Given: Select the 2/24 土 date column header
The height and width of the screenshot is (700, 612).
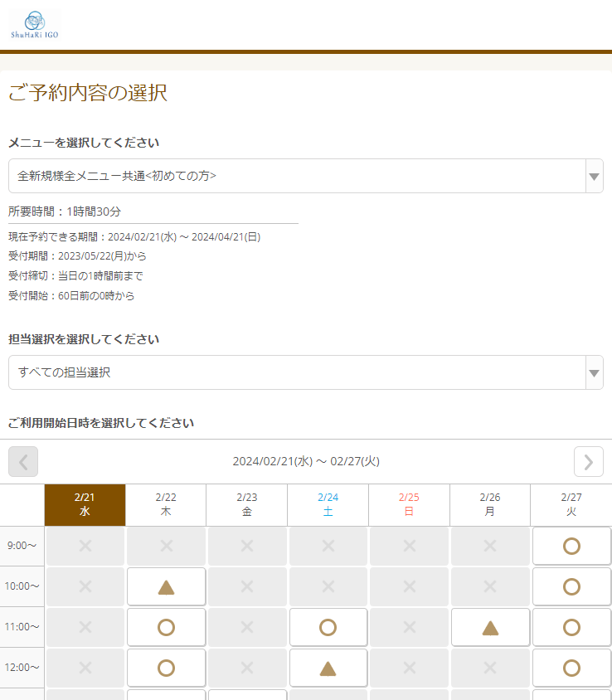Looking at the screenshot, I should (328, 504).
